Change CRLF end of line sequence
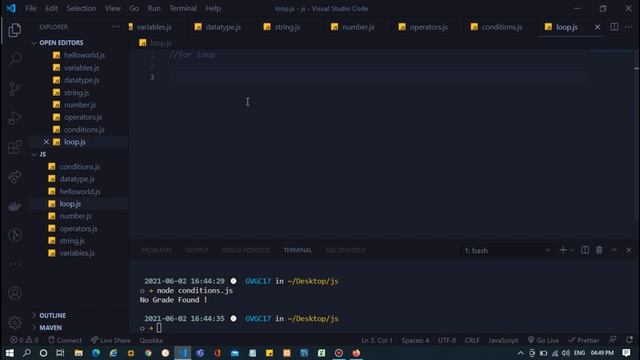640x360 pixels. coord(472,340)
